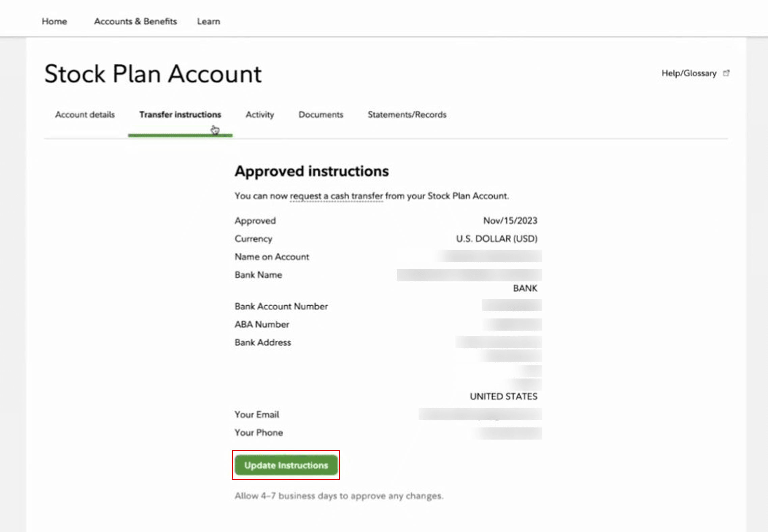
Task: Click the Stock Plan Account page title
Action: [153, 74]
